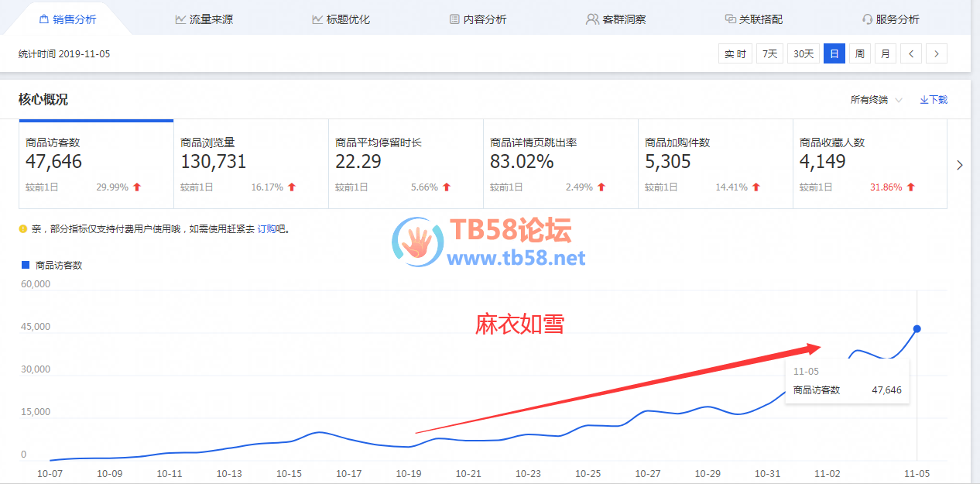980x484 pixels.
Task: Click the previous date arrow
Action: click(911, 54)
